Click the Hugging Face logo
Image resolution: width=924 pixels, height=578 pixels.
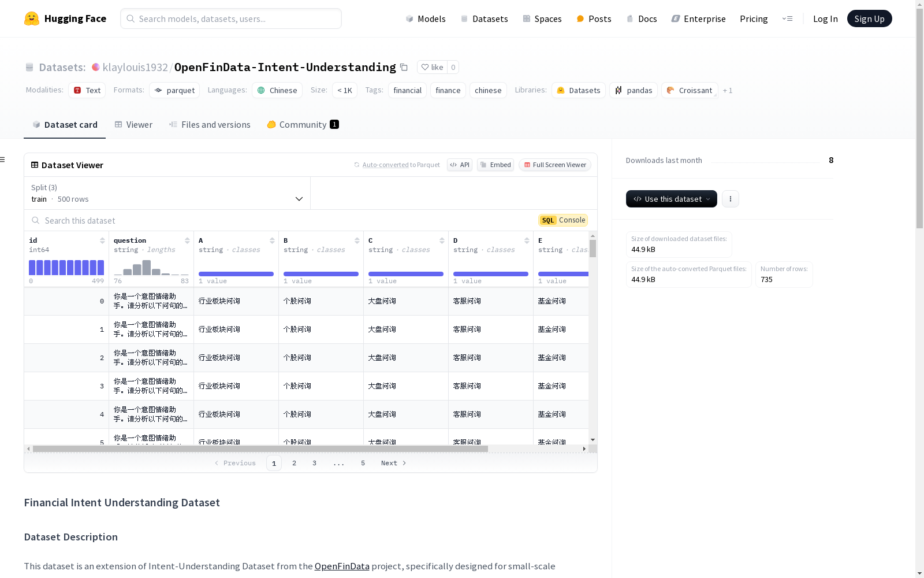pos(65,18)
